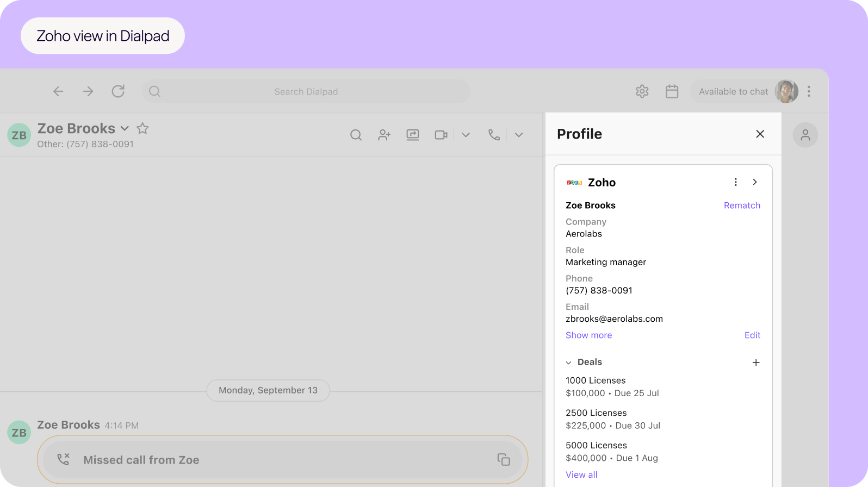Screen dimensions: 868x487
Task: Expand Zoho card right chevron
Action: (755, 182)
